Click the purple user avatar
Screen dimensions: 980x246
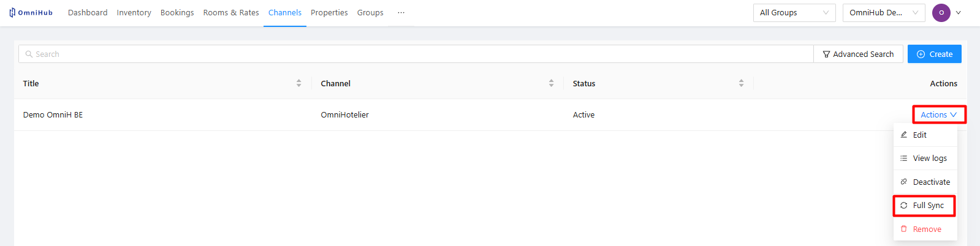[941, 13]
